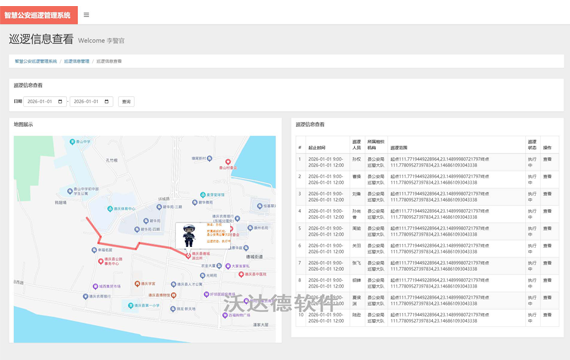Click 查看 for patrol row 3

[547, 194]
